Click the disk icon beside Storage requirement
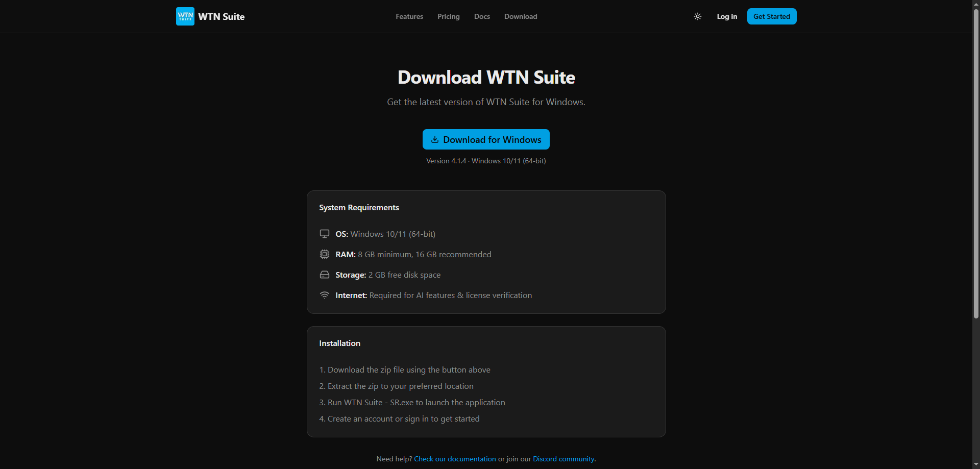The height and width of the screenshot is (469, 980). tap(325, 275)
